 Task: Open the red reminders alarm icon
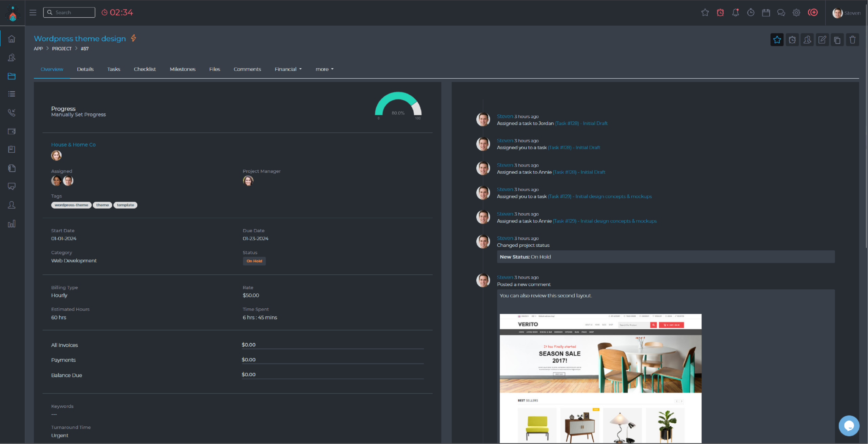[720, 13]
